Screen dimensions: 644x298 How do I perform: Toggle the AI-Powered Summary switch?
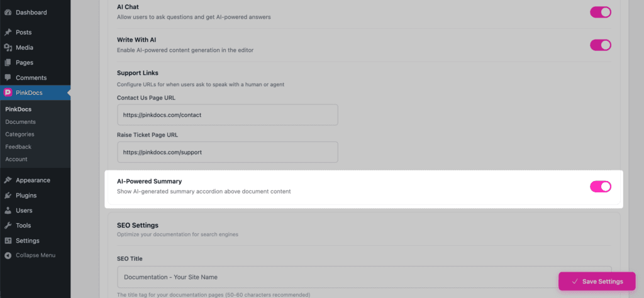pos(601,186)
